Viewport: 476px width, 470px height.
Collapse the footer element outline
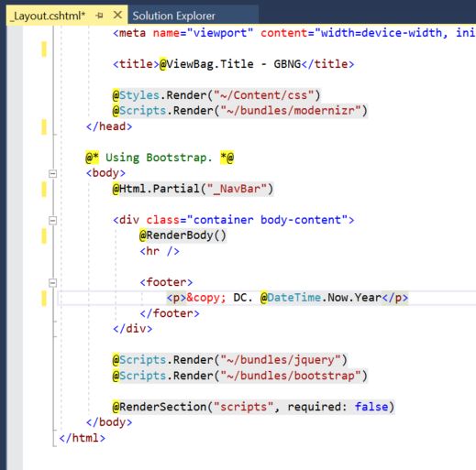coord(52,282)
